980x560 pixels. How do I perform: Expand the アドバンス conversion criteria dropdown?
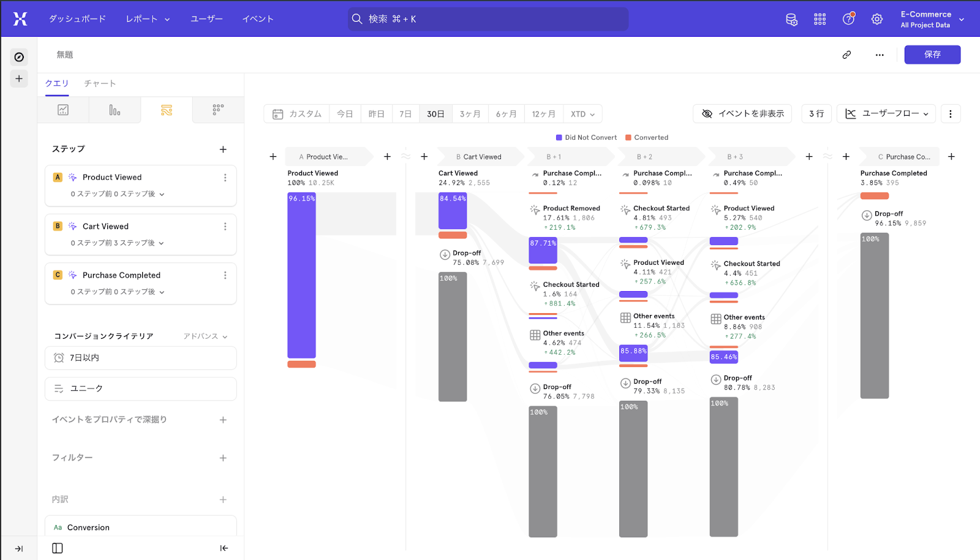coord(205,336)
